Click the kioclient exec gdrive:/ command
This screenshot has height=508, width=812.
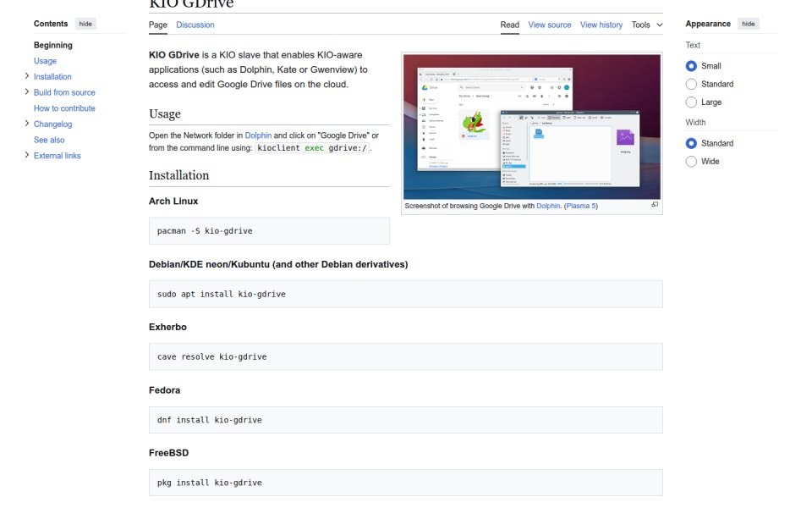click(312, 147)
